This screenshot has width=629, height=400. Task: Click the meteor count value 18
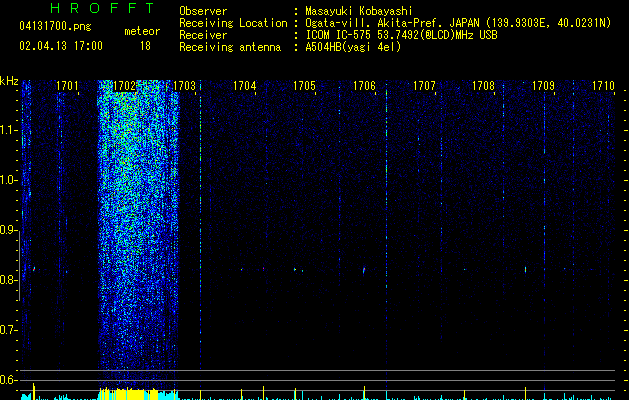[x=145, y=46]
